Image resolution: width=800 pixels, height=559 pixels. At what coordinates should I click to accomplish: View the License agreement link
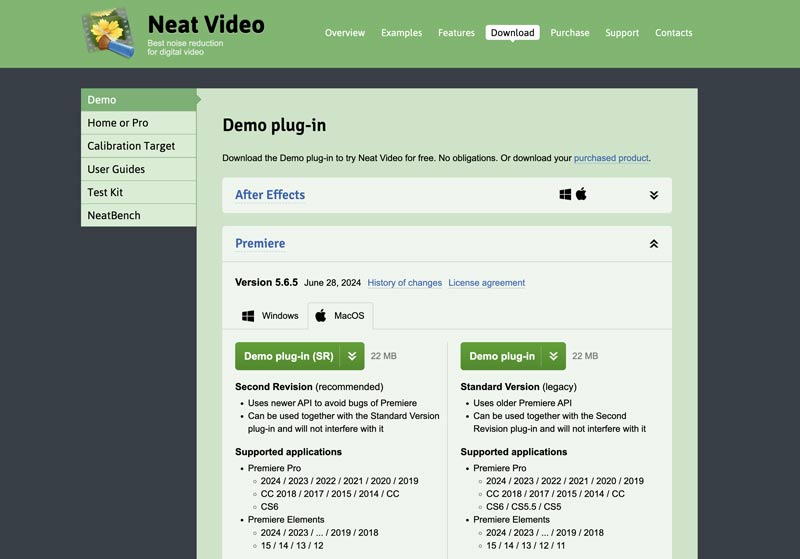[486, 283]
